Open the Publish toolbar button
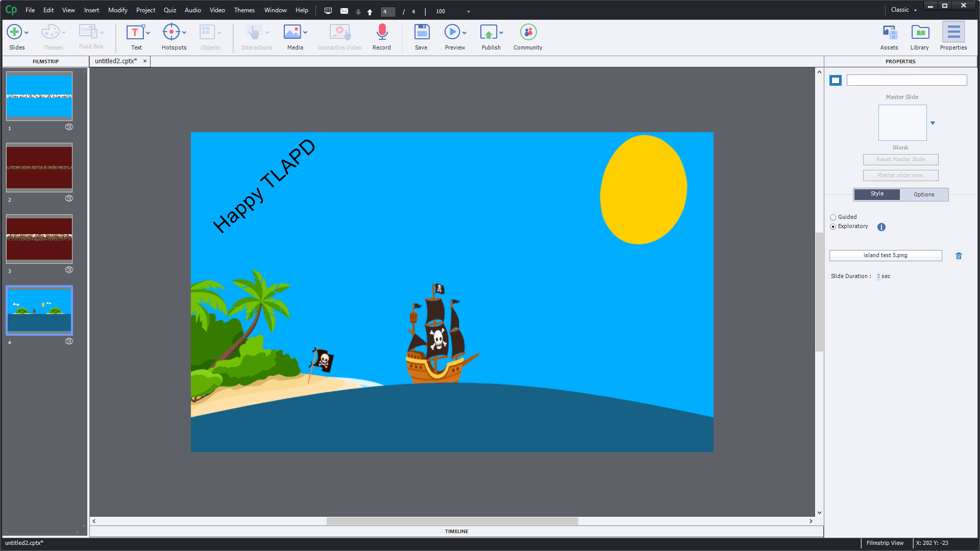This screenshot has height=551, width=980. pos(489,32)
